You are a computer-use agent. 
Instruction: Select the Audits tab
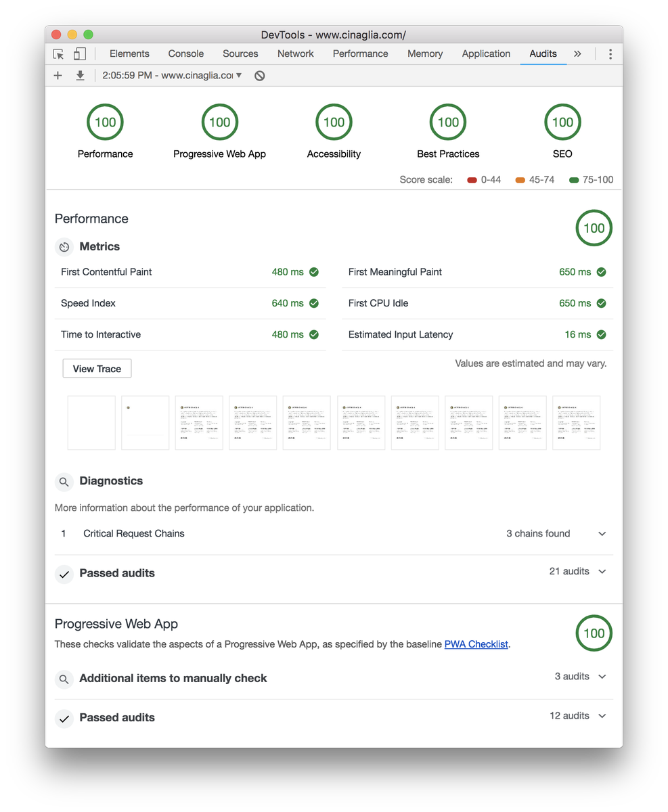point(543,54)
